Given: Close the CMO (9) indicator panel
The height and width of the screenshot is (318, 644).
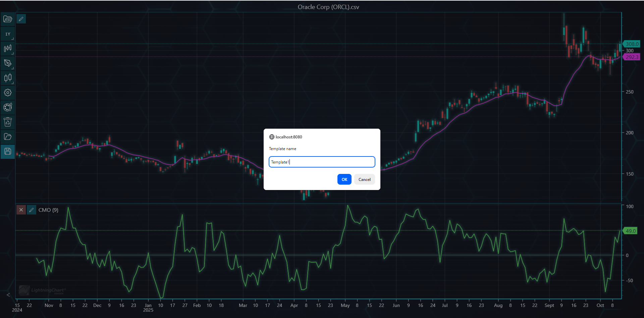Looking at the screenshot, I should click(x=21, y=210).
